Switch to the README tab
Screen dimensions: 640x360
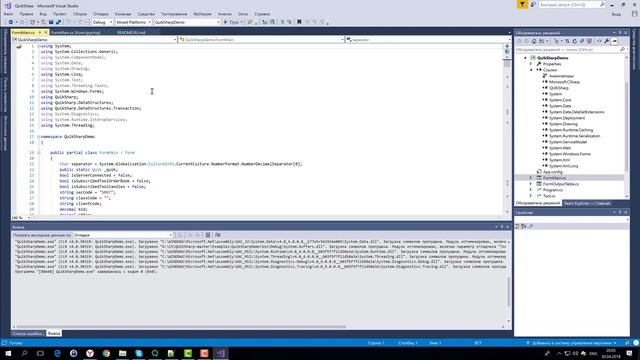(x=131, y=32)
